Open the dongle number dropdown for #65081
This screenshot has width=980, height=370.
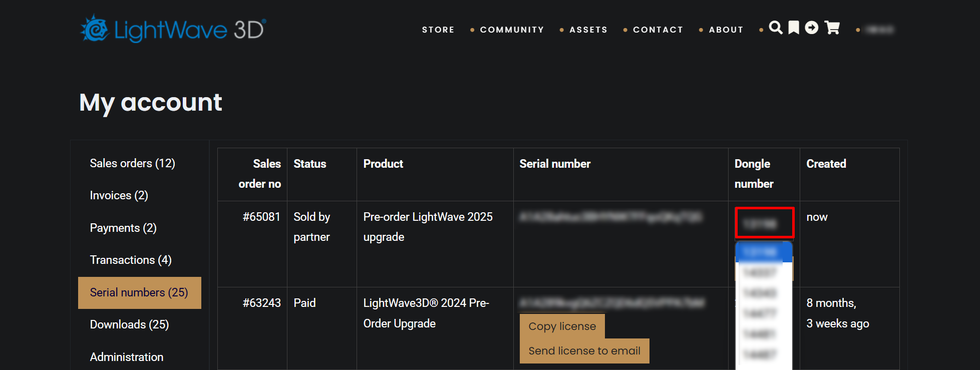click(x=764, y=222)
